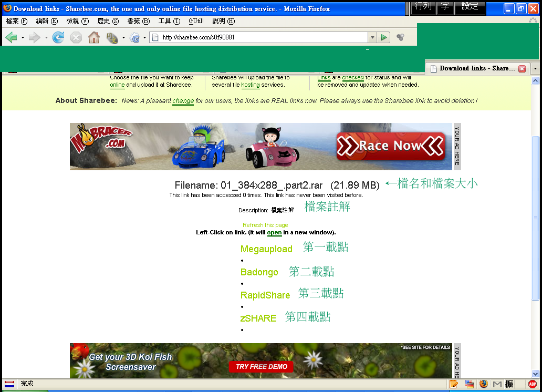542x392 pixels.
Task: Click the About Sharebee: heading
Action: pos(86,101)
